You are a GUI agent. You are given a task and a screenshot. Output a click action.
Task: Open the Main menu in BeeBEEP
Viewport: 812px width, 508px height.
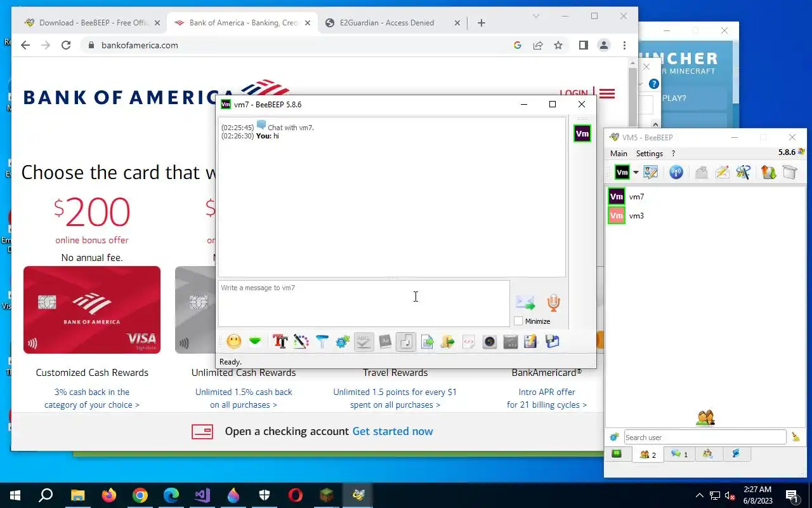coord(619,154)
